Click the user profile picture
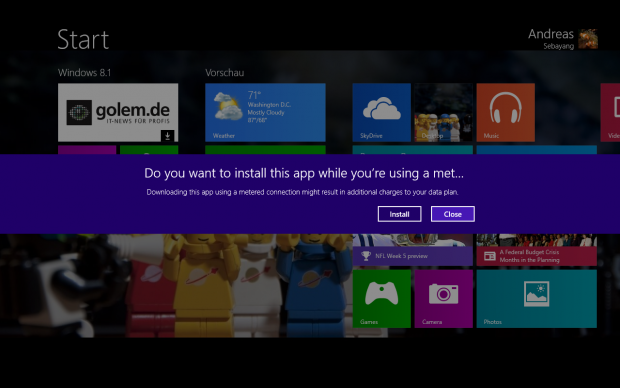620x388 pixels. click(x=588, y=39)
